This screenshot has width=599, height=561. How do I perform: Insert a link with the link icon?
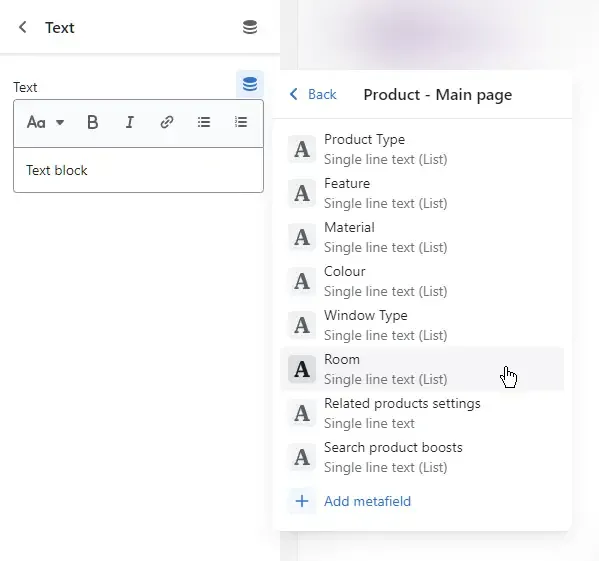[x=167, y=123]
